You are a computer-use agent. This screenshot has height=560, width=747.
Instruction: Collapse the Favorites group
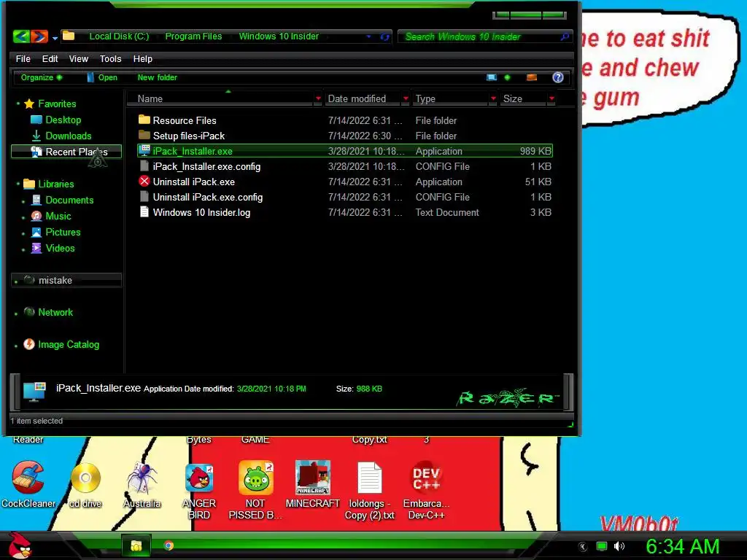(18, 104)
